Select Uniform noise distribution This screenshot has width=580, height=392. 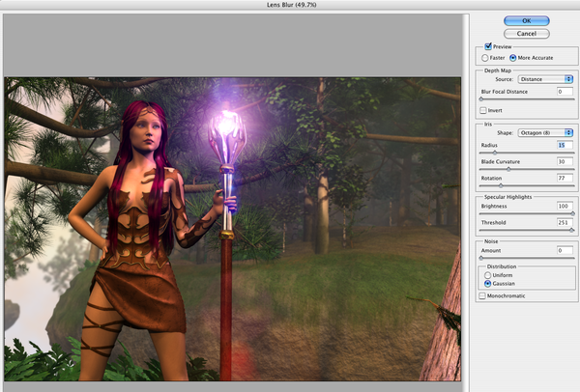click(x=487, y=275)
